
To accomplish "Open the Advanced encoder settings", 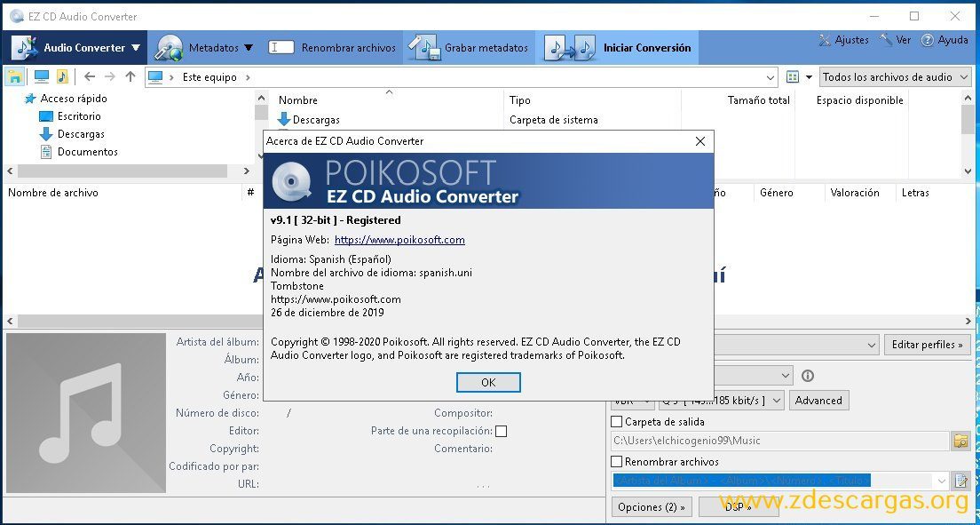I will point(818,401).
